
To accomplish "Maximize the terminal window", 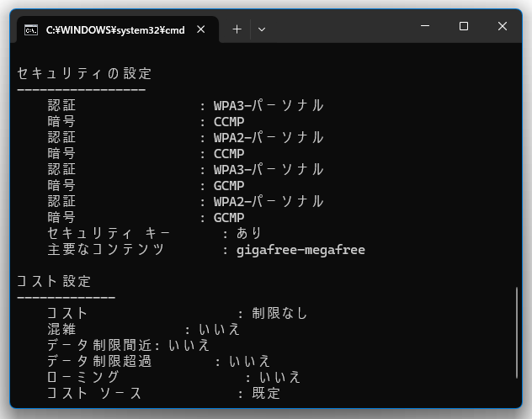I will point(464,26).
